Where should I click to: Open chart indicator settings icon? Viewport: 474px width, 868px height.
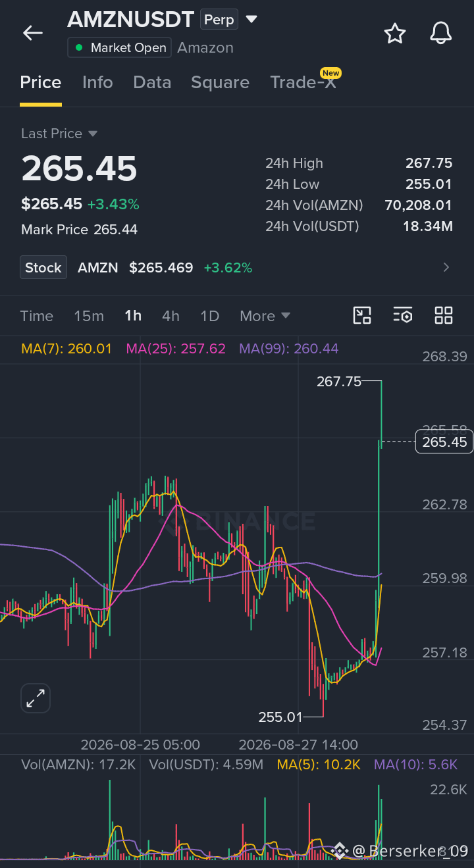[403, 315]
